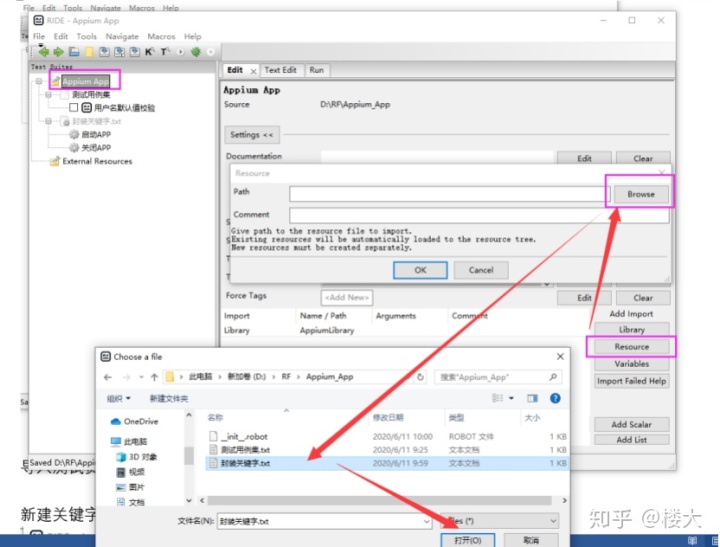Click the Add Scalar button
This screenshot has height=547, width=720.
(x=631, y=424)
